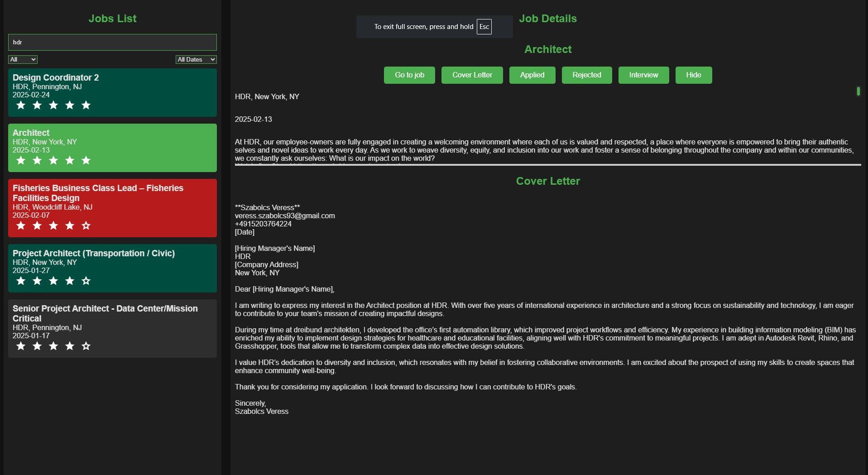Open the Fisheries Business Class Lead job title
This screenshot has height=475, width=868.
pyautogui.click(x=98, y=193)
